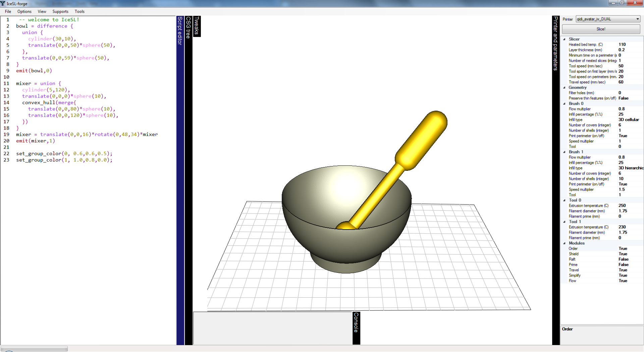This screenshot has width=644, height=352.
Task: Toggle Preserve thin features False value
Action: pyautogui.click(x=624, y=98)
